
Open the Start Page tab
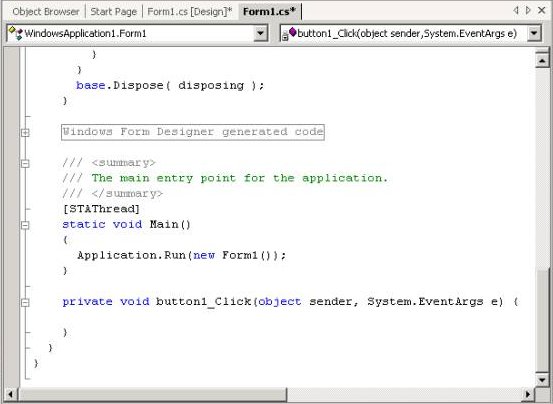point(113,11)
